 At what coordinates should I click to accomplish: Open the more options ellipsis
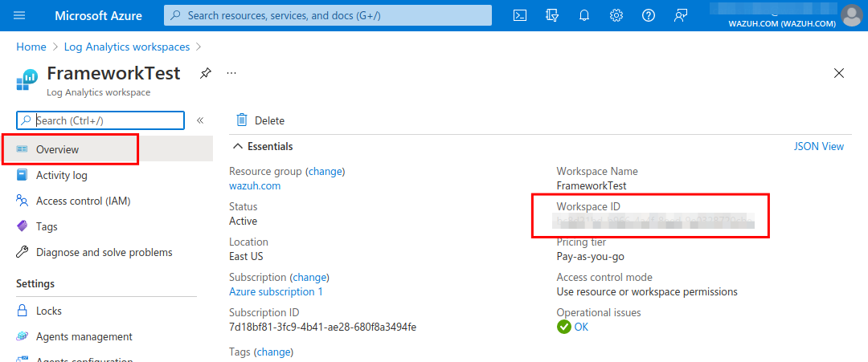point(231,73)
